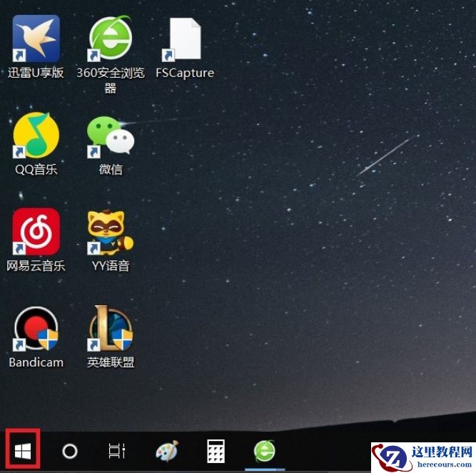
Task: Open Cortana search circle in taskbar
Action: click(70, 451)
